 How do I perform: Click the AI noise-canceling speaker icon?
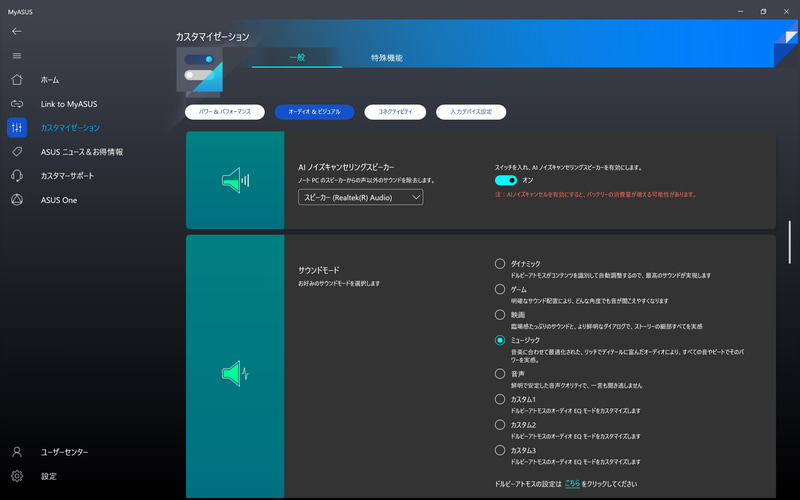click(235, 180)
